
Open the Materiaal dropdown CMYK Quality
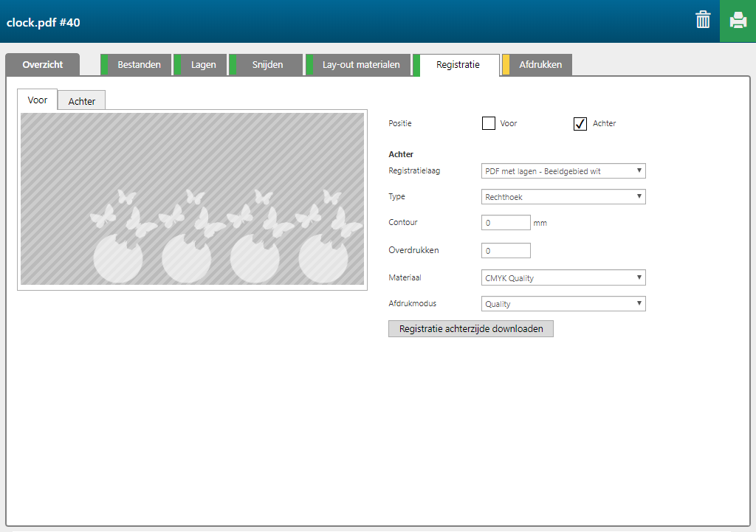tap(563, 278)
